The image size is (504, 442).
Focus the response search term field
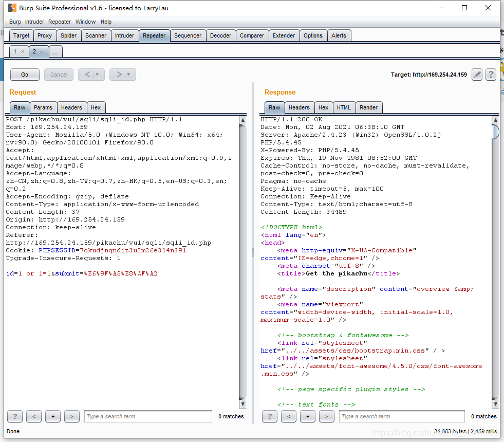tap(402, 416)
